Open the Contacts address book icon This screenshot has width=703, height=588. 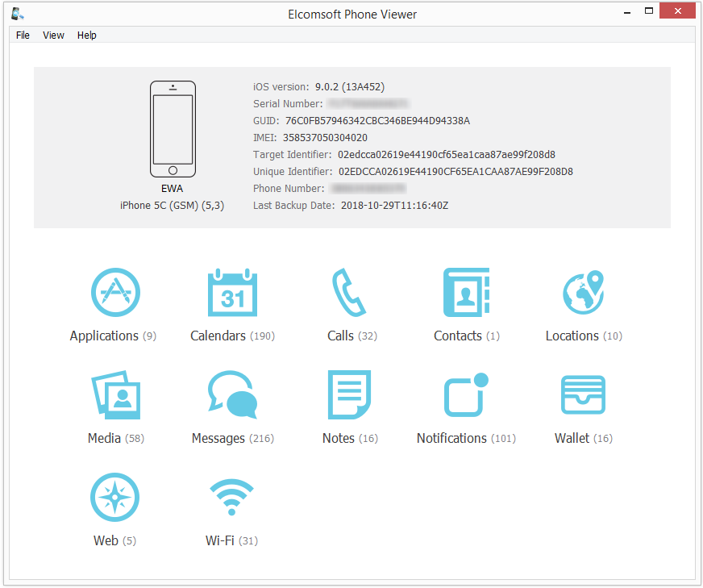click(x=466, y=293)
